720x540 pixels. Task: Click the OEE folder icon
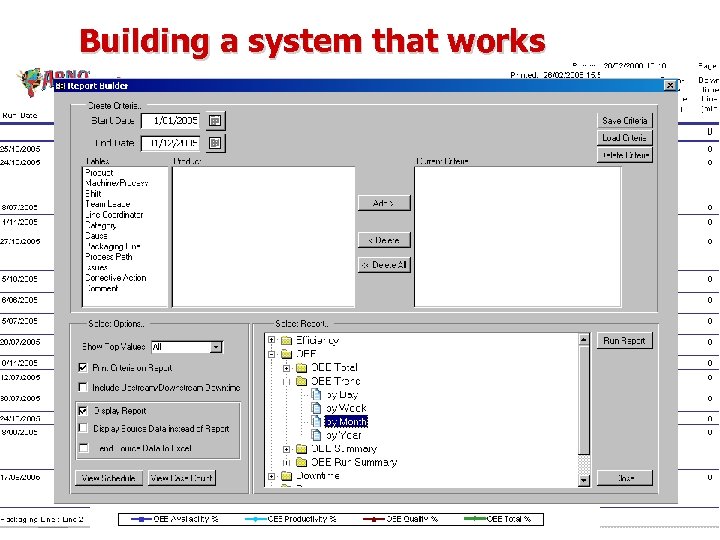point(287,354)
